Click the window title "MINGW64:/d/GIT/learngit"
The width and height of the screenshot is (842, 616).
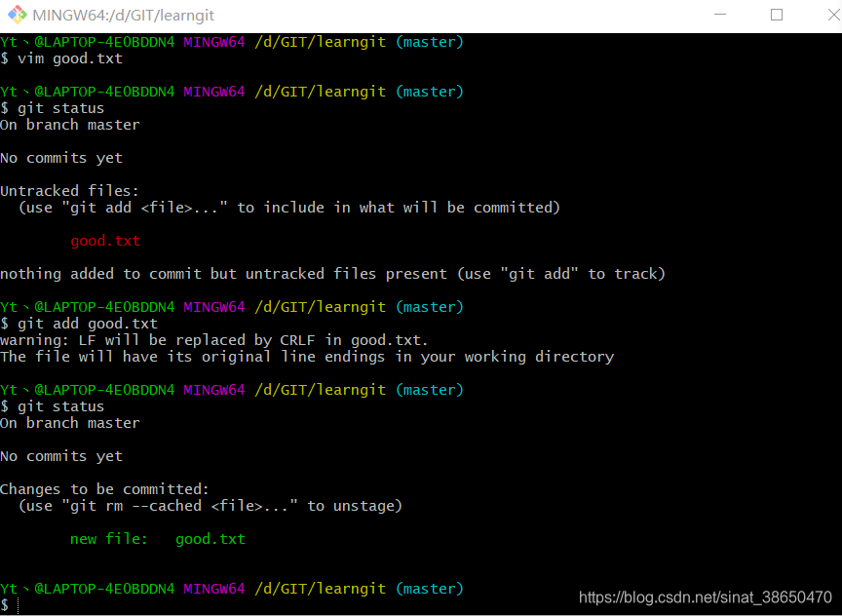pyautogui.click(x=124, y=15)
